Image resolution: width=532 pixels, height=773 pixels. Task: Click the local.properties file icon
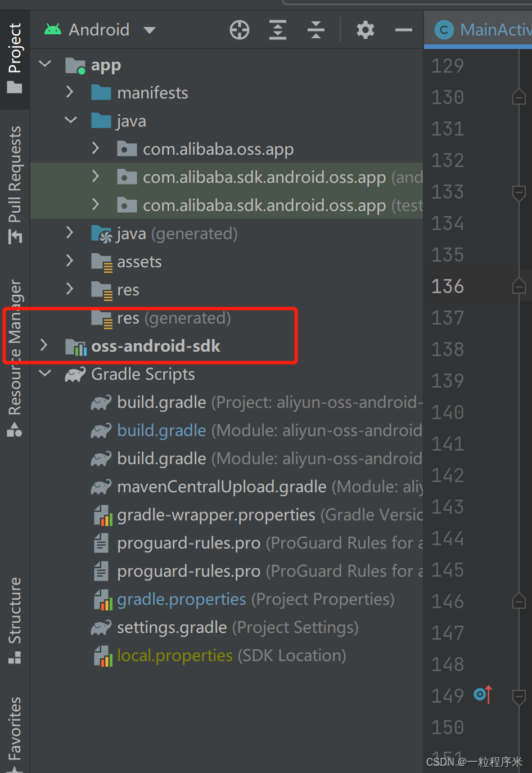pos(103,656)
